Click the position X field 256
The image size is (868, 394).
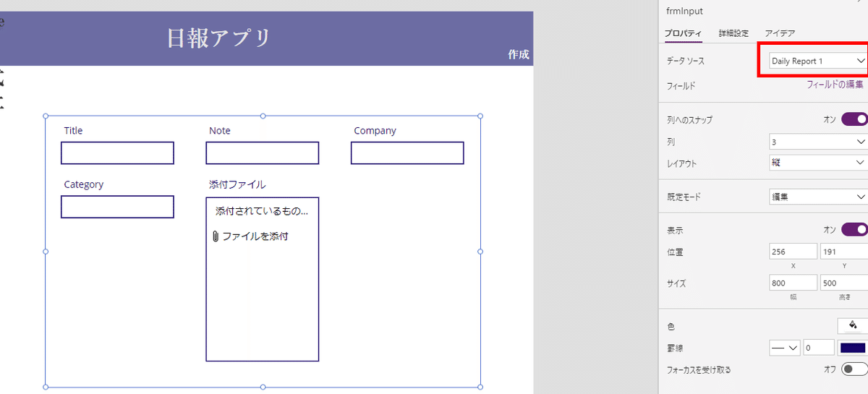pos(793,252)
